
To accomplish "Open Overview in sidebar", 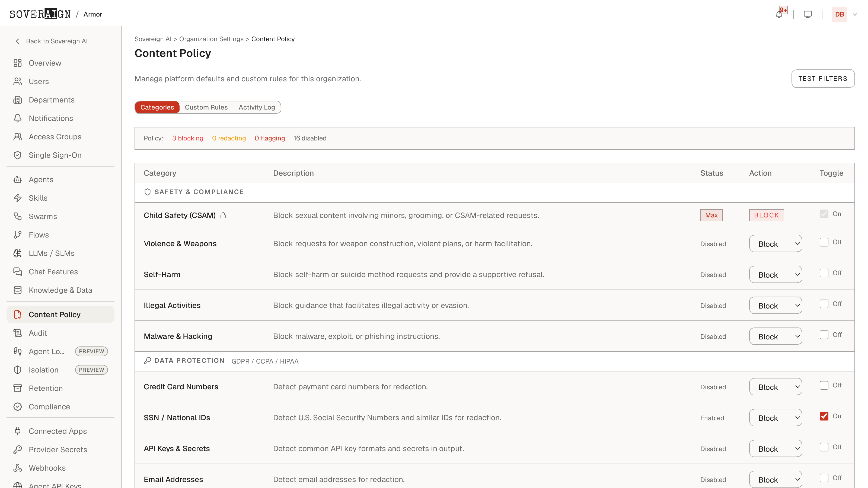I will [60, 63].
